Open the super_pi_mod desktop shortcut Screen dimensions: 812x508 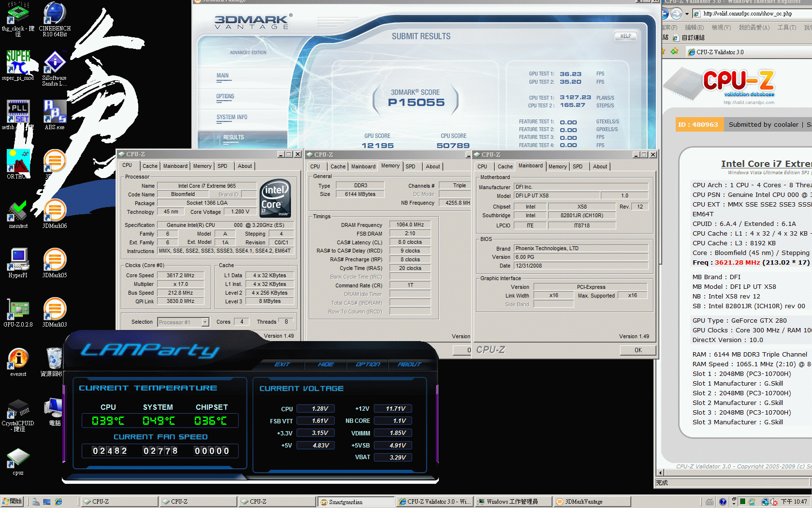[x=18, y=63]
